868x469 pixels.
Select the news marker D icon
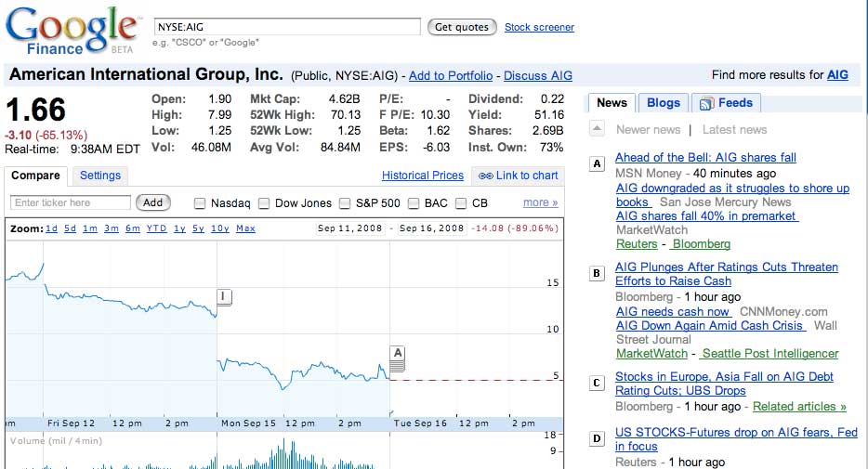(x=598, y=438)
